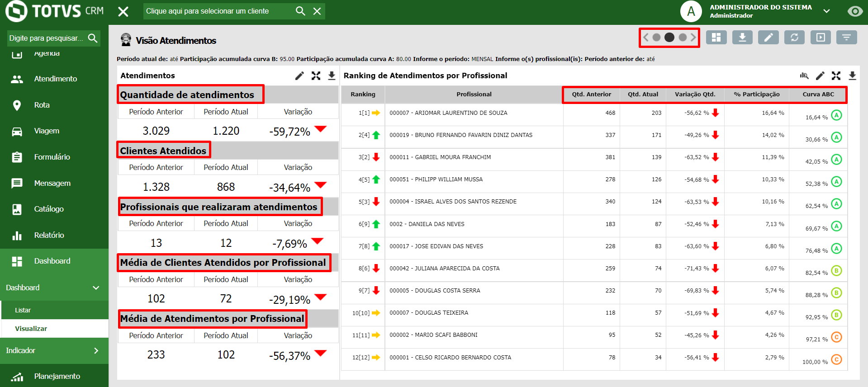Select row DANIELA DAS NEVES
Image resolution: width=868 pixels, height=387 pixels.
point(594,226)
